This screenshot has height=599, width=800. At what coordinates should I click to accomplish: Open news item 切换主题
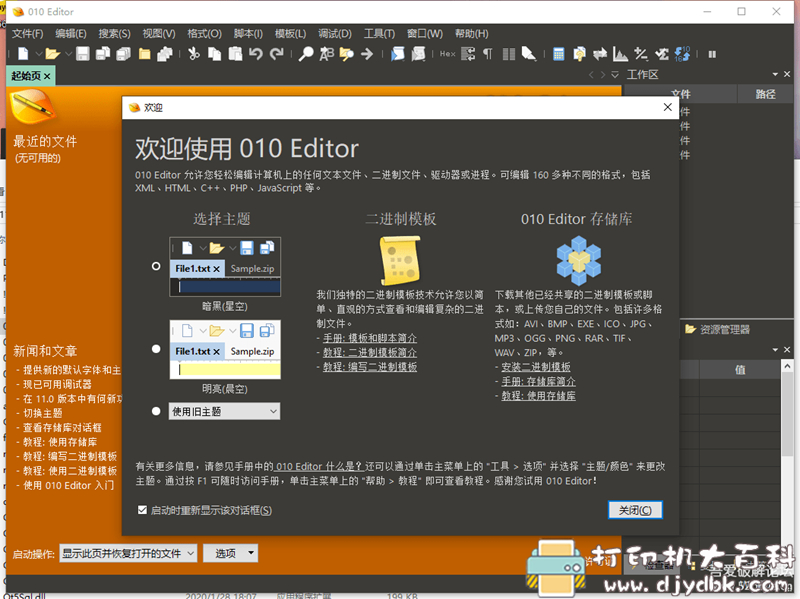tap(43, 413)
